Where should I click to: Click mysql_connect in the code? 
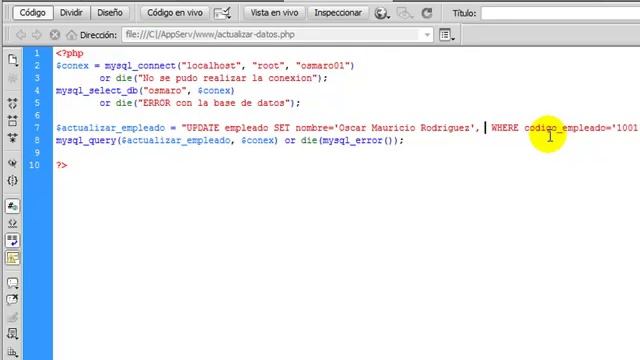pos(140,66)
